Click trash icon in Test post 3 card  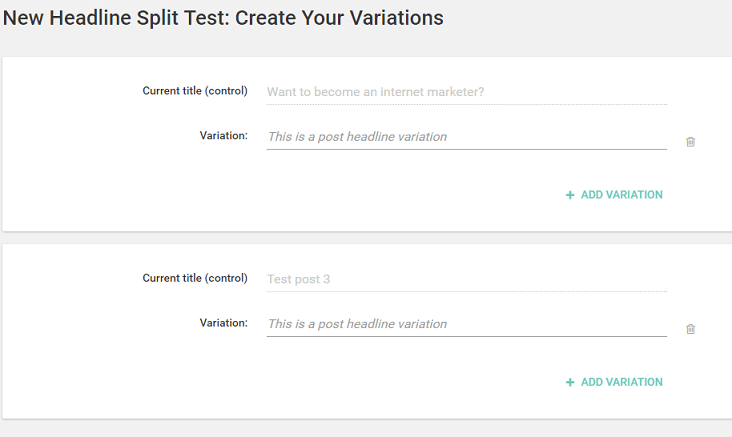click(x=690, y=329)
